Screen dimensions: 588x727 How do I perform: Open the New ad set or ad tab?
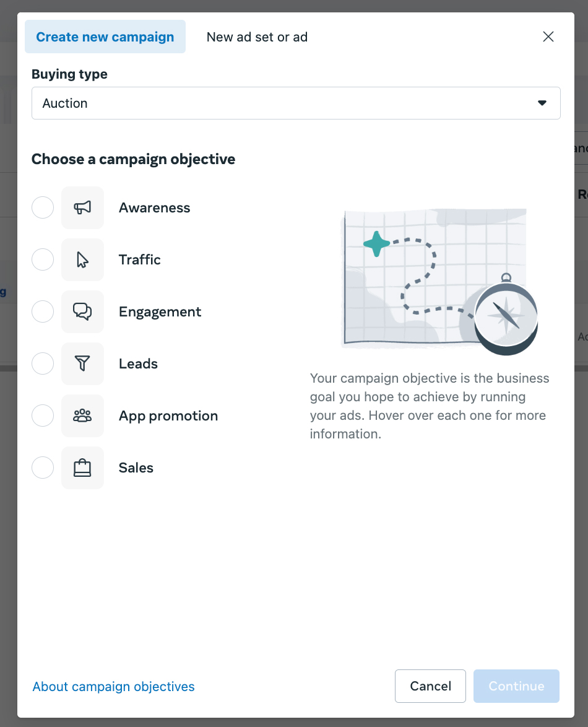pos(257,37)
